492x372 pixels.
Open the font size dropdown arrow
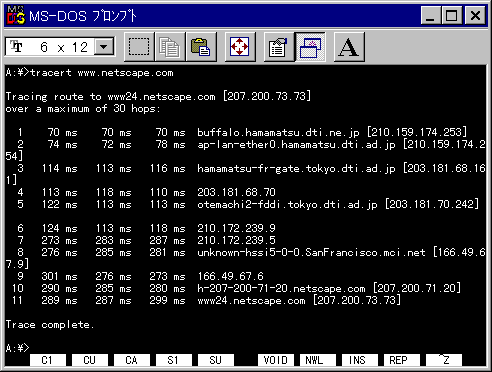(x=104, y=47)
